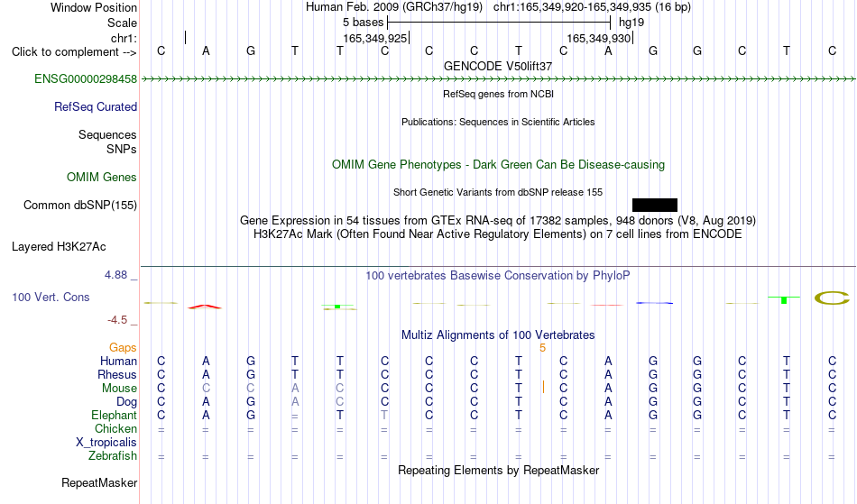
Task: Open the ENSG00000298458 gene label
Action: tap(86, 78)
